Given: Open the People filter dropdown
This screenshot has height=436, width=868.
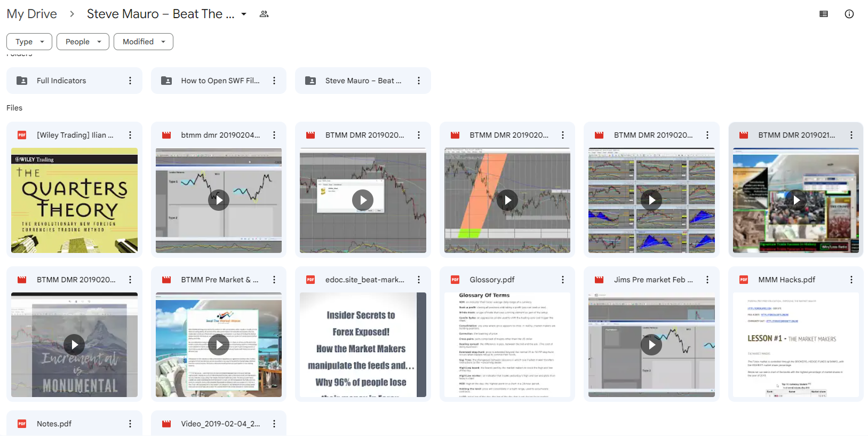Looking at the screenshot, I should [83, 42].
